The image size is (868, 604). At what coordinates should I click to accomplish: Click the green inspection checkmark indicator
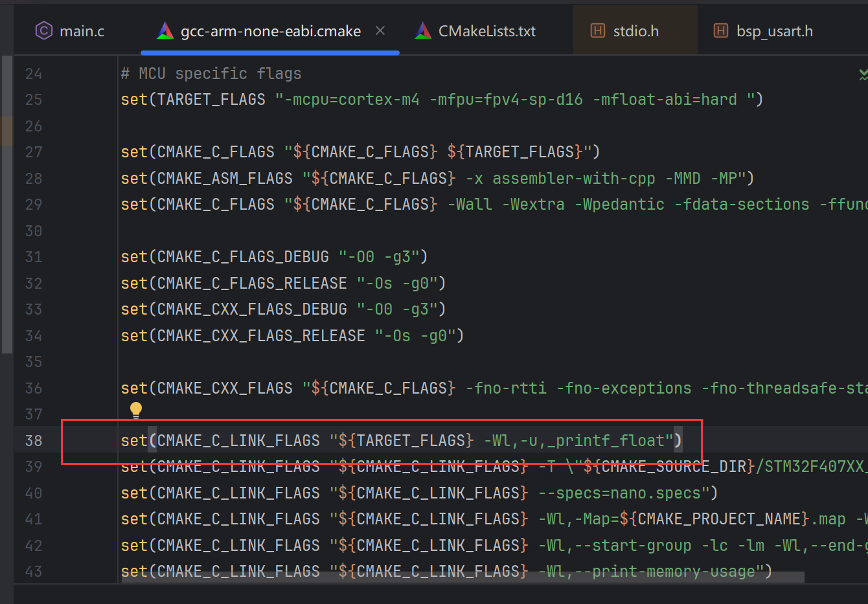(863, 74)
